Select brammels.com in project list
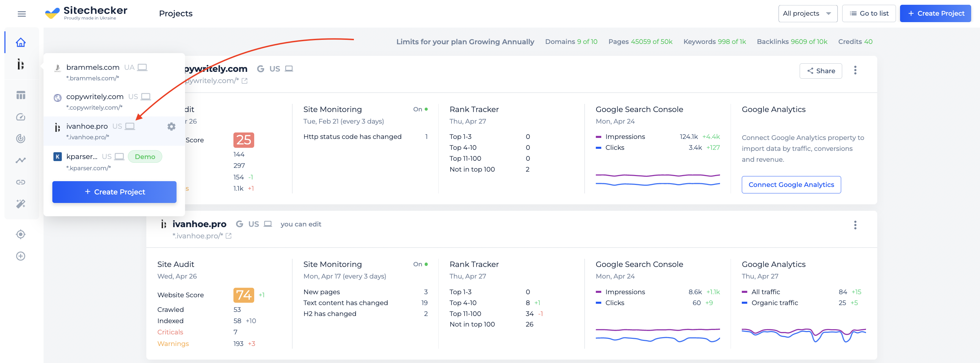Image resolution: width=980 pixels, height=363 pixels. [x=114, y=72]
